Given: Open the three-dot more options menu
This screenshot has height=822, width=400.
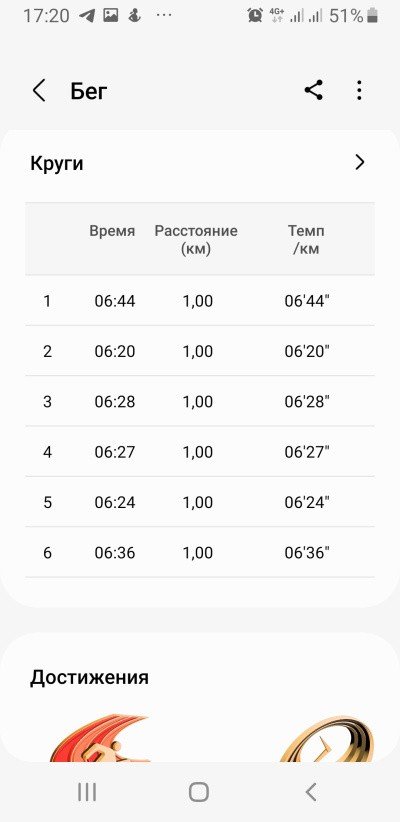Looking at the screenshot, I should click(x=359, y=90).
